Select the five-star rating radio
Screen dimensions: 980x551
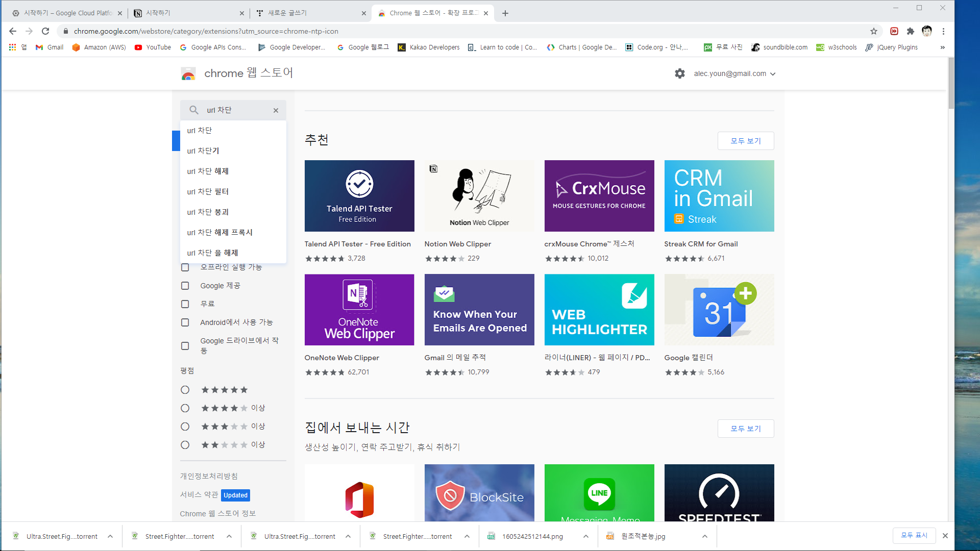point(185,390)
